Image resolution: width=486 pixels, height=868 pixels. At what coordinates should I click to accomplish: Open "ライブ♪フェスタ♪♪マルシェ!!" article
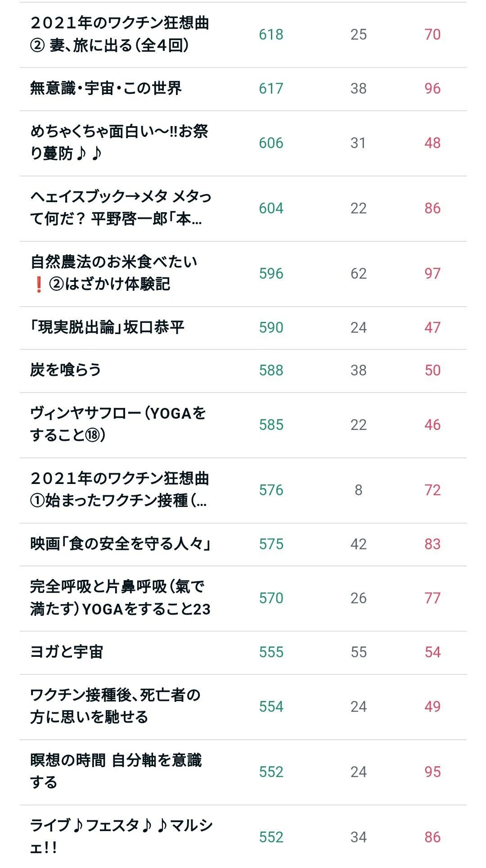click(x=121, y=837)
